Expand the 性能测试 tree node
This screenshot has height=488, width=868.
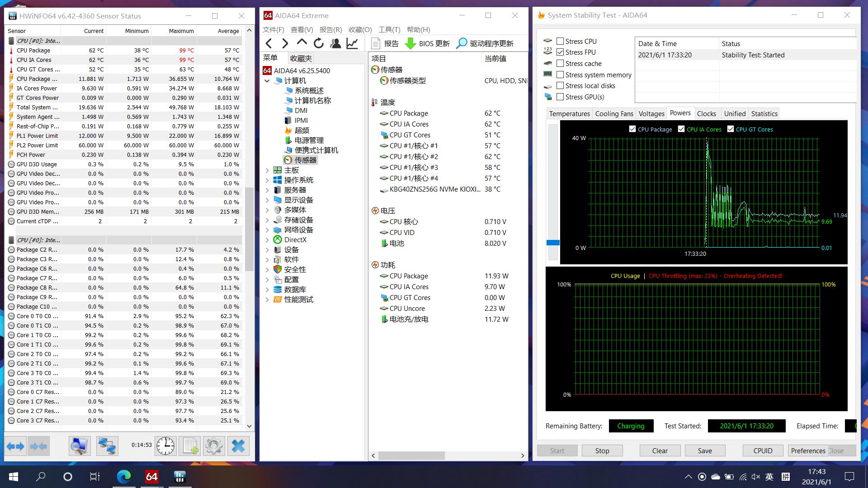(267, 300)
